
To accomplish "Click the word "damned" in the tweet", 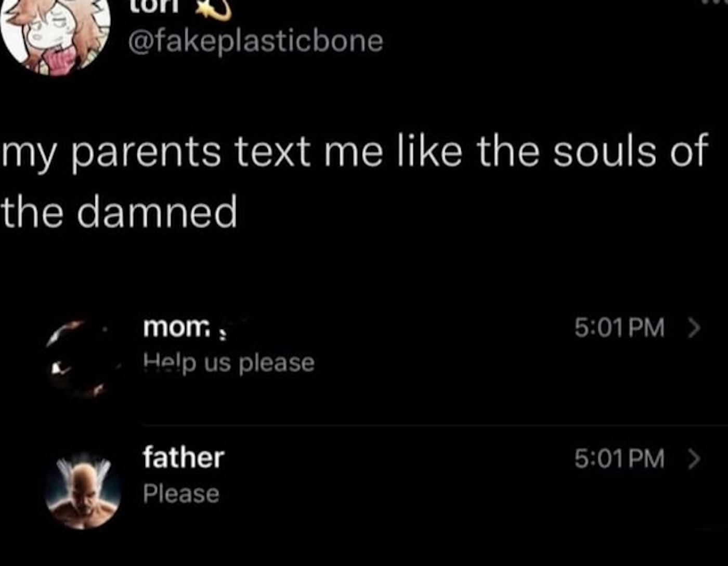I will coord(158,212).
